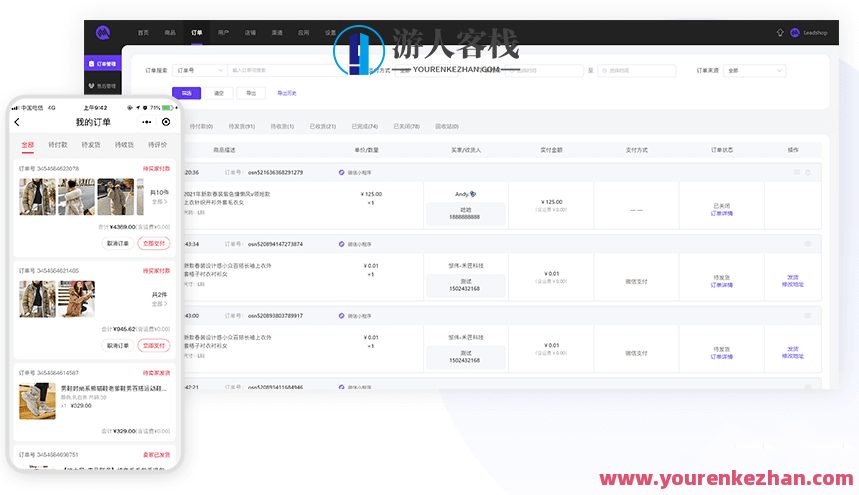Tap first coat thumbnail in phone order 3454584623078
This screenshot has width=859, height=495.
click(37, 197)
